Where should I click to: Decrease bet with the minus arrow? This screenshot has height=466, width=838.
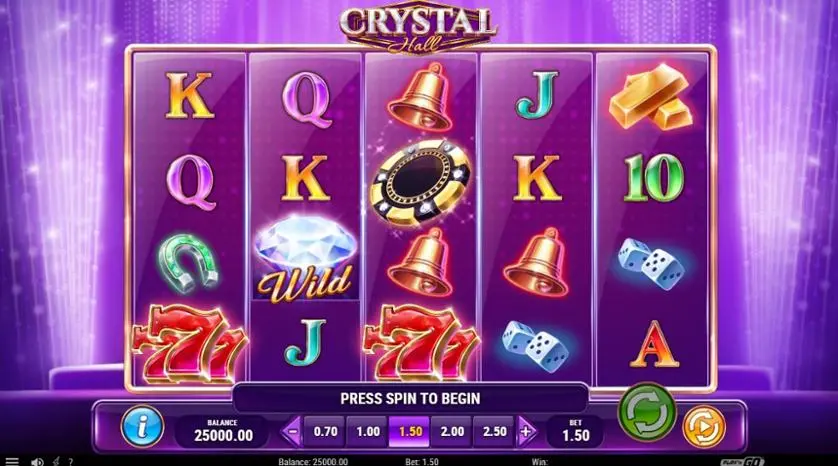292,431
